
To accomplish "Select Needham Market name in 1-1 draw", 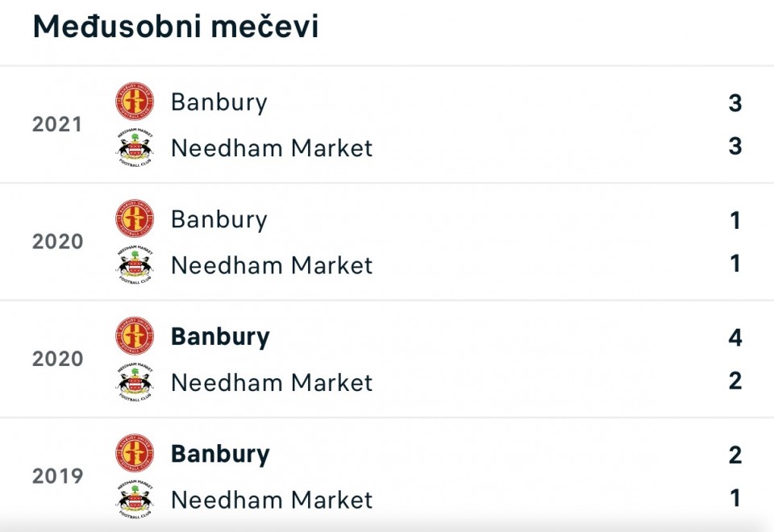I will click(x=272, y=266).
